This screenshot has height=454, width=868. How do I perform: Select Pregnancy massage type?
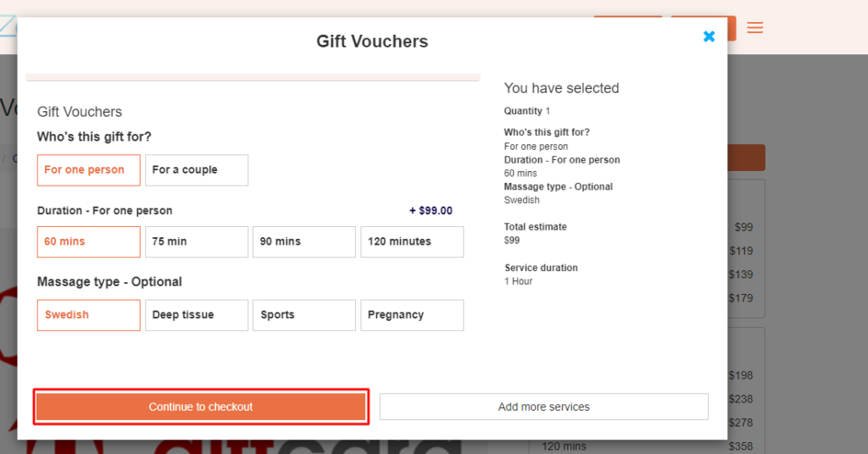click(x=412, y=315)
